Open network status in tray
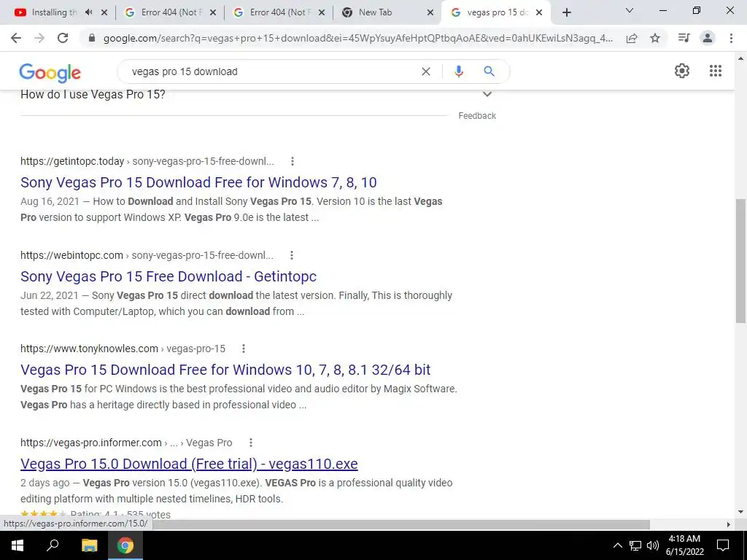747x560 pixels. pyautogui.click(x=635, y=545)
